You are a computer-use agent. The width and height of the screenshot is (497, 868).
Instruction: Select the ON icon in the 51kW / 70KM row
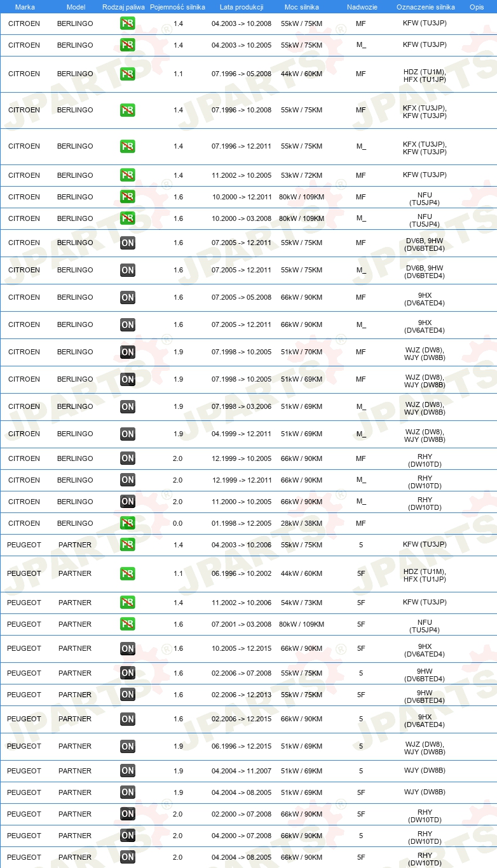click(128, 352)
